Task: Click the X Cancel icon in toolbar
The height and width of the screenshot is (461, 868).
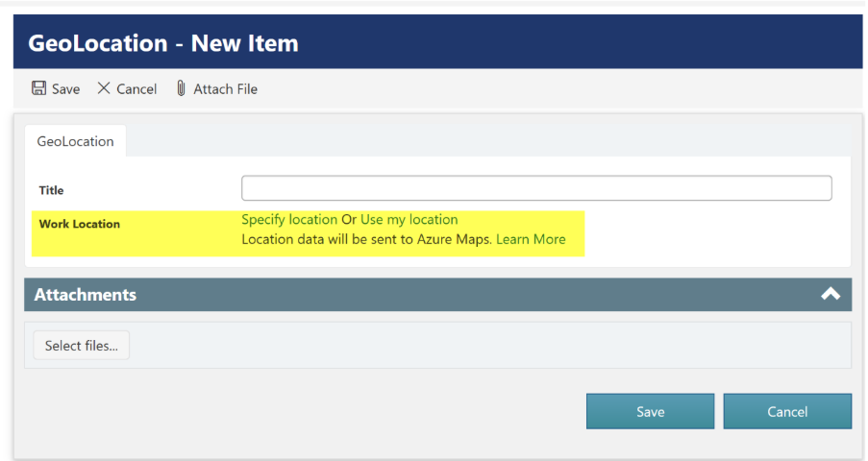Action: pos(104,88)
